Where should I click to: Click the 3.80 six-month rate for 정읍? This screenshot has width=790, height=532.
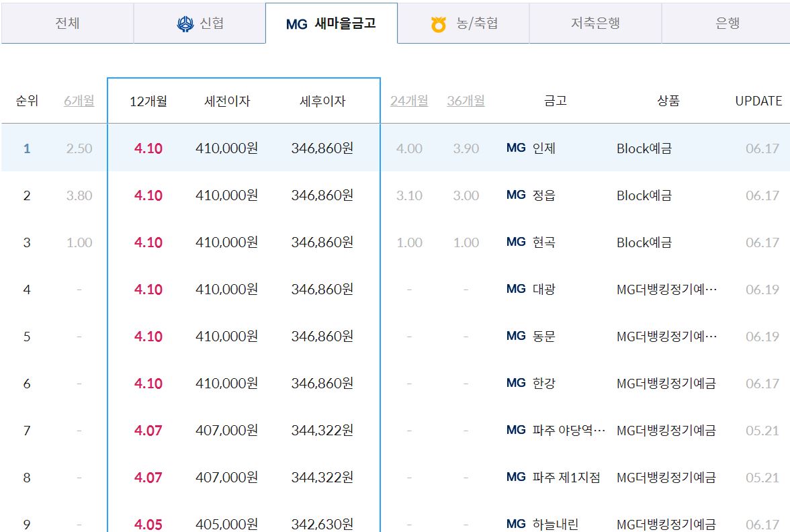[79, 195]
